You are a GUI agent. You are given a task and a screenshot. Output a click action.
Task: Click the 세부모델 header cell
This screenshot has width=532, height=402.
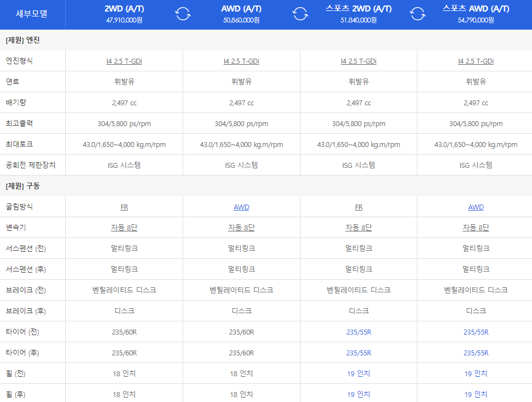(32, 14)
